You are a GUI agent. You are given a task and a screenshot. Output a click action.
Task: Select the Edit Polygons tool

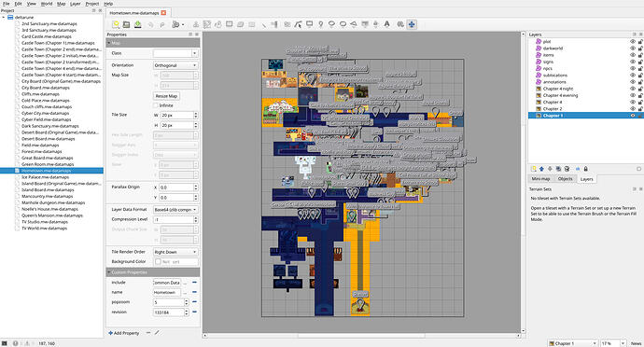pos(298,24)
